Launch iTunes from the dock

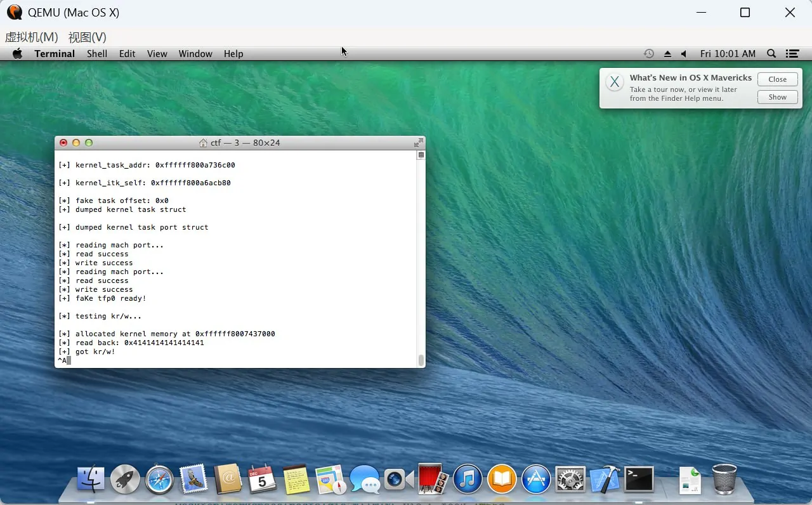[x=468, y=479]
